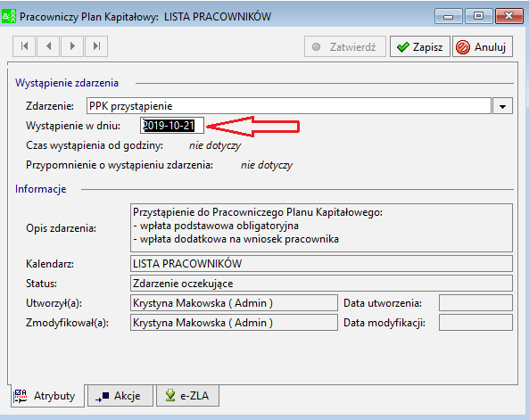Go to previous record arrow
Image resolution: width=529 pixels, height=420 pixels.
tap(48, 46)
